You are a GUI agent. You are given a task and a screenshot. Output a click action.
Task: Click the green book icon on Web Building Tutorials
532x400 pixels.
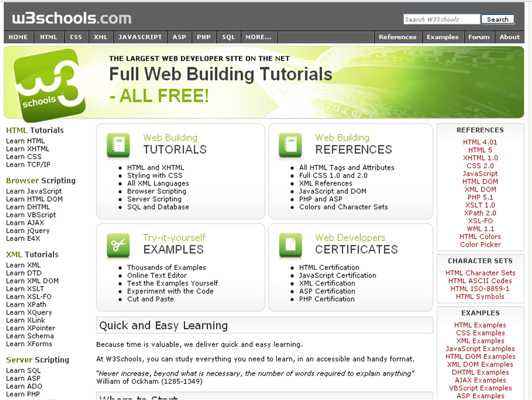pyautogui.click(x=118, y=146)
